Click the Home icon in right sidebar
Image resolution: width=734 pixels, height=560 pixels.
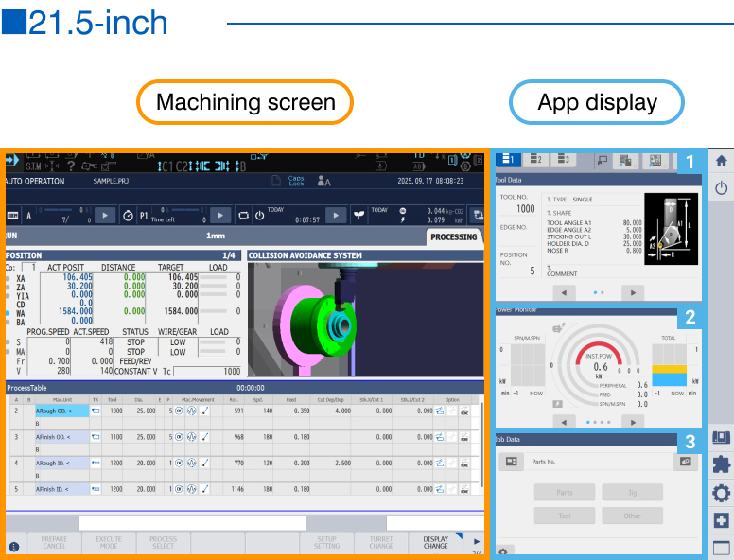coord(722,161)
